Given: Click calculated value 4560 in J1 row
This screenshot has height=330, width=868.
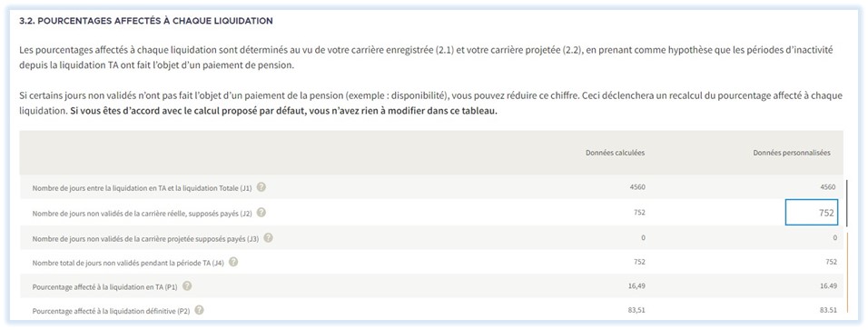Looking at the screenshot, I should point(637,187).
